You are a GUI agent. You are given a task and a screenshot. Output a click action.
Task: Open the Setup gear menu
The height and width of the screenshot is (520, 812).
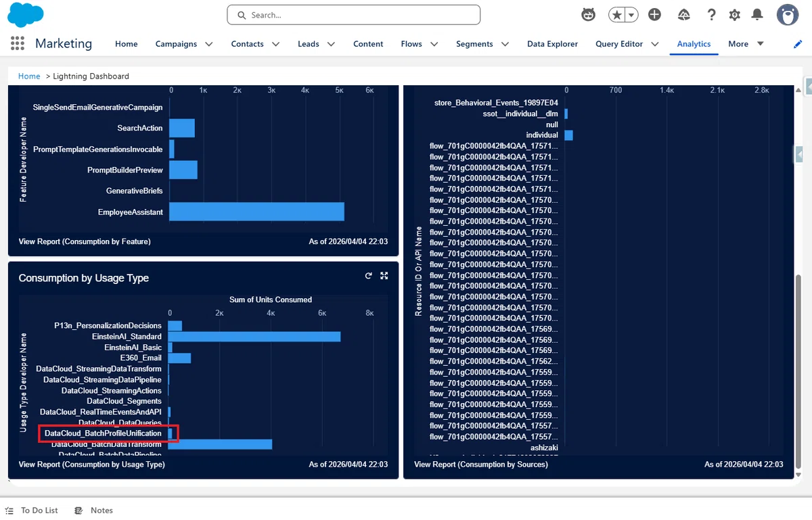point(735,14)
